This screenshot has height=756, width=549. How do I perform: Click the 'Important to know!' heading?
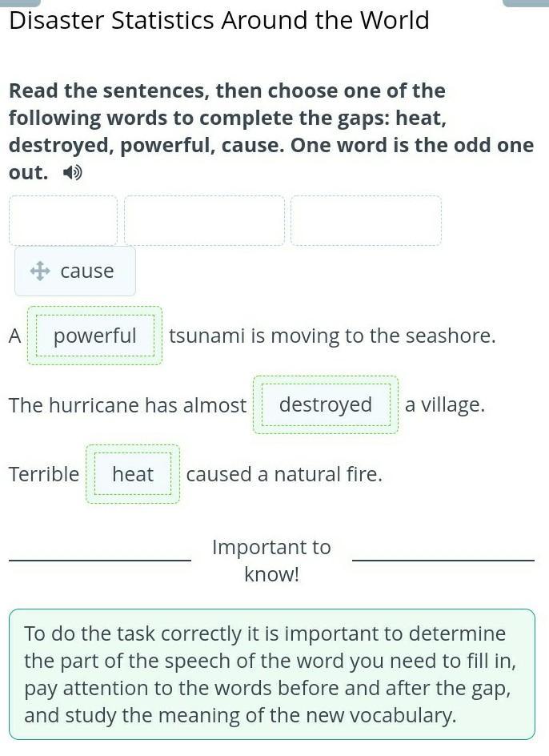pos(272,561)
